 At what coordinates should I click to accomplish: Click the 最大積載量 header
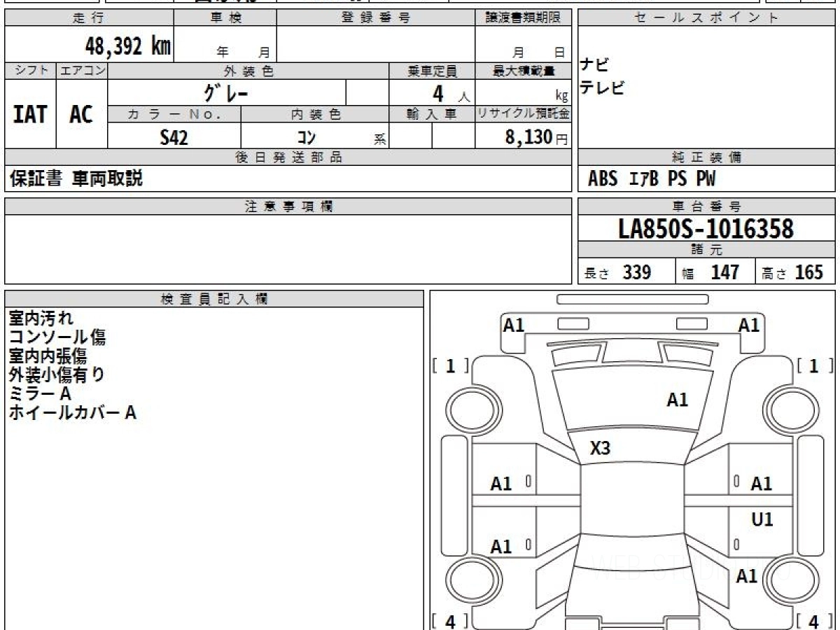[524, 71]
